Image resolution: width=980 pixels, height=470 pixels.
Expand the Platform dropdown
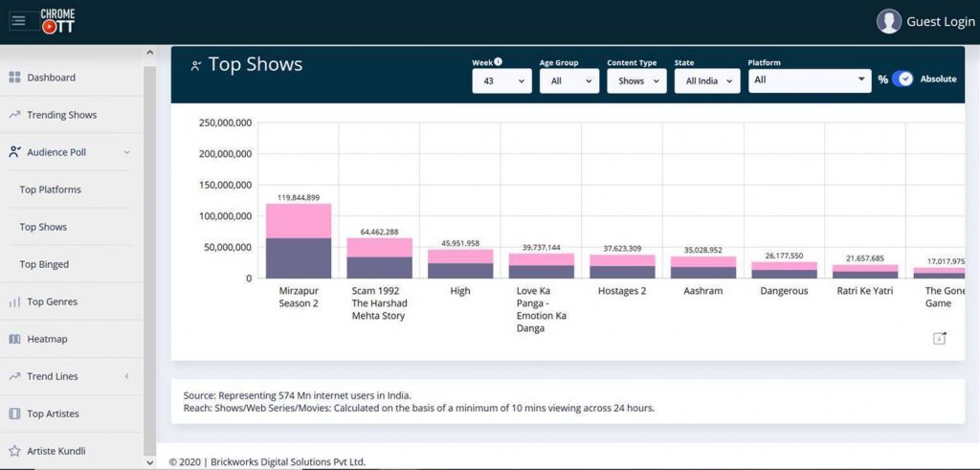point(809,80)
